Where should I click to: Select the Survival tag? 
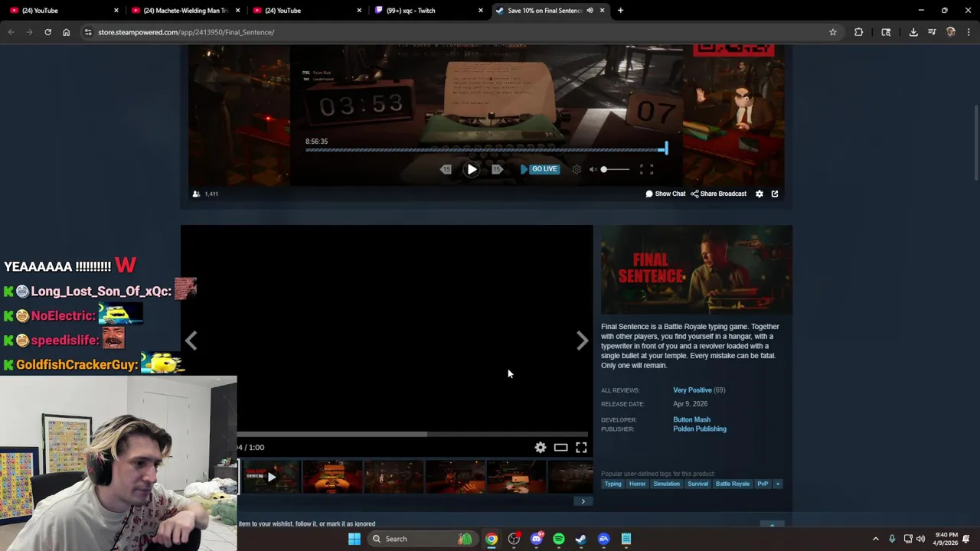tap(697, 484)
